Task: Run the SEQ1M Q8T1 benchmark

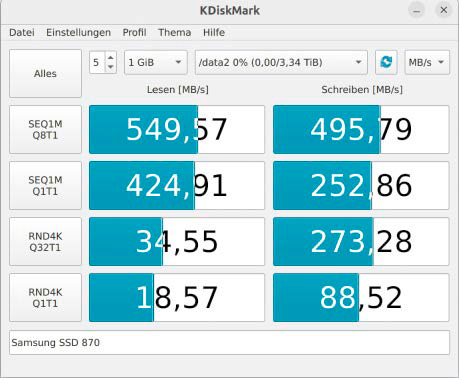Action: tap(45, 129)
